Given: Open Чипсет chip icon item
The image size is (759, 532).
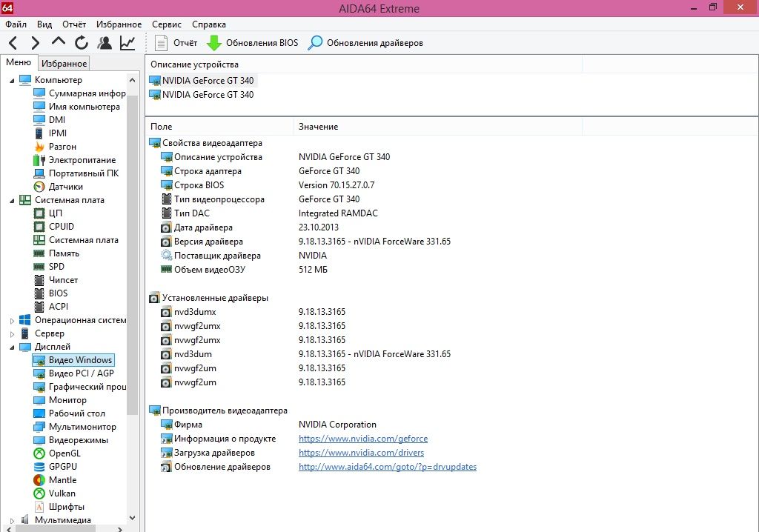Looking at the screenshot, I should (39, 280).
